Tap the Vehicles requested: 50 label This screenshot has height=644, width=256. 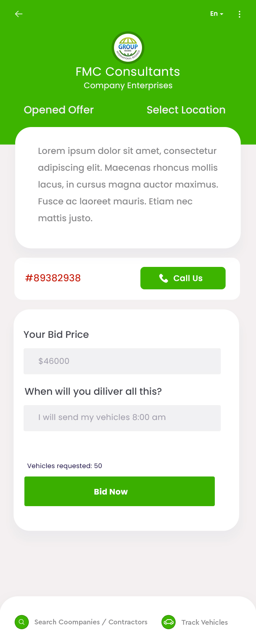click(65, 466)
